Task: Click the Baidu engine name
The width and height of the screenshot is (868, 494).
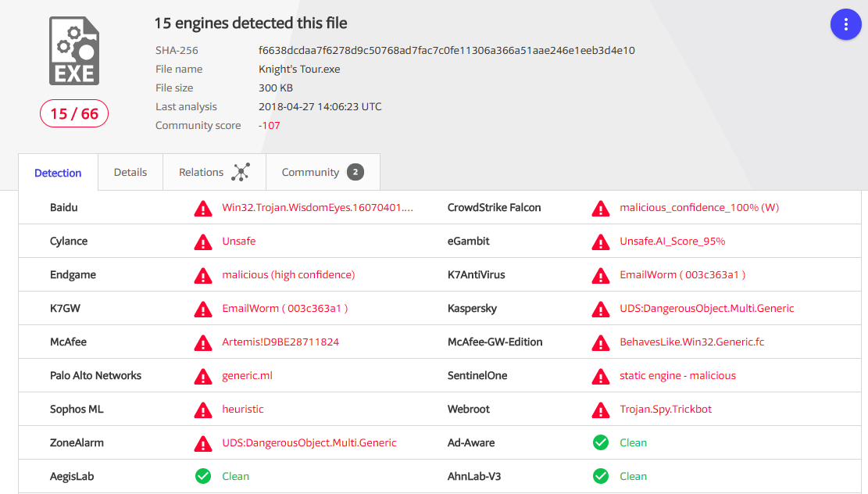Action: click(63, 208)
